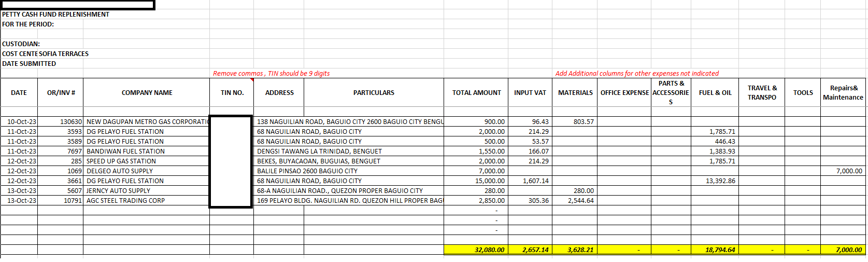The height and width of the screenshot is (262, 868).
Task: Select the 2,544.64 materials cell
Action: pos(575,201)
